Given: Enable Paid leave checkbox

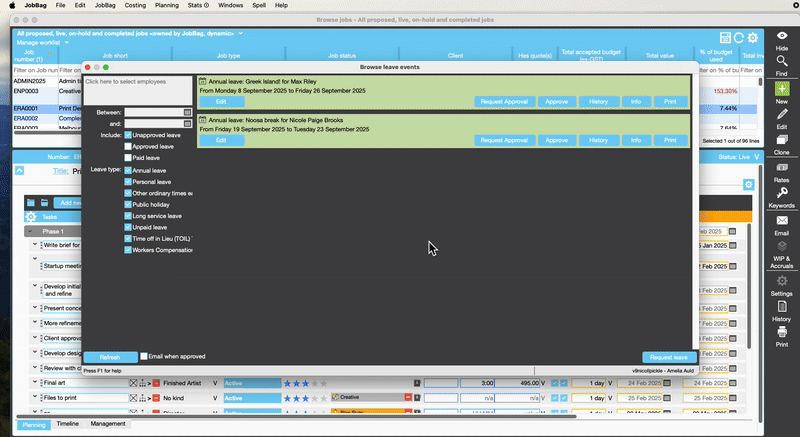Looking at the screenshot, I should click(x=128, y=158).
